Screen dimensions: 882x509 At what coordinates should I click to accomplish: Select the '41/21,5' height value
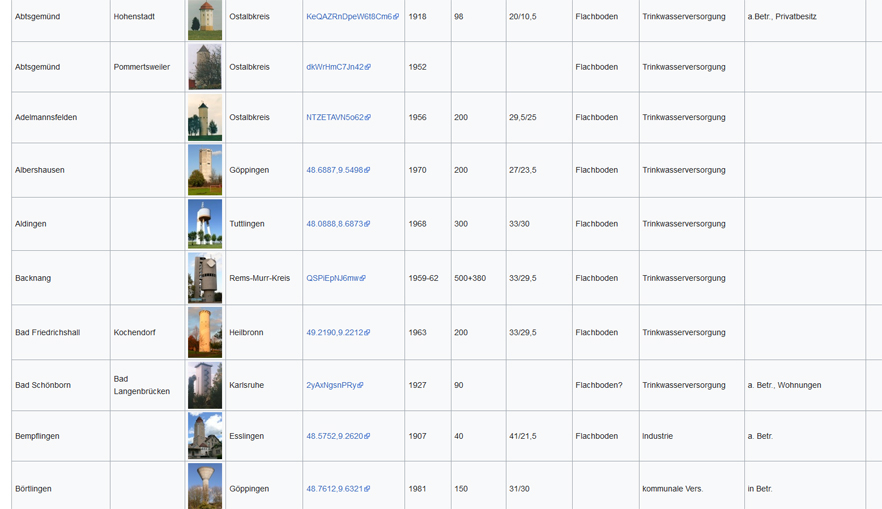click(523, 436)
